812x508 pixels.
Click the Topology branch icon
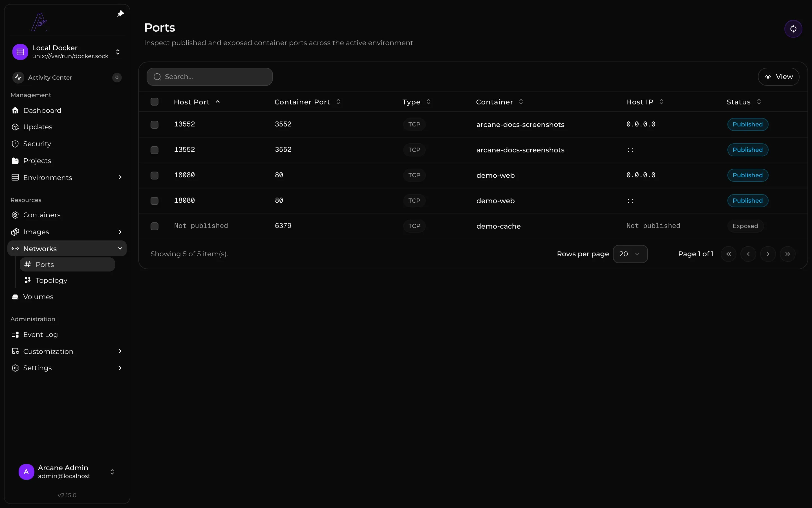click(x=28, y=280)
